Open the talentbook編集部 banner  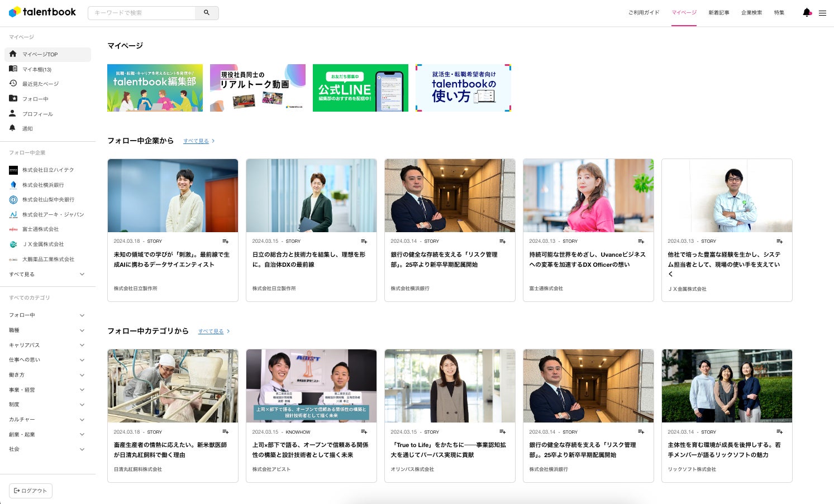tap(155, 88)
